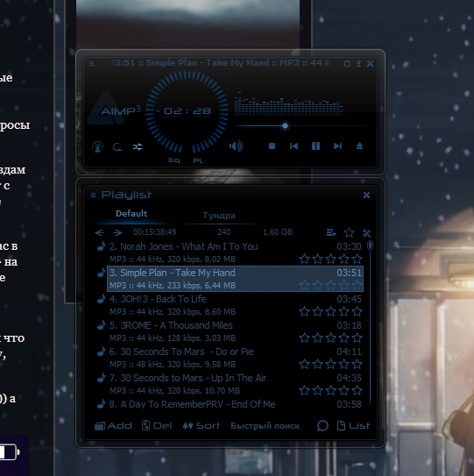474x476 pixels.
Task: Open the Add files menu
Action: pyautogui.click(x=113, y=426)
